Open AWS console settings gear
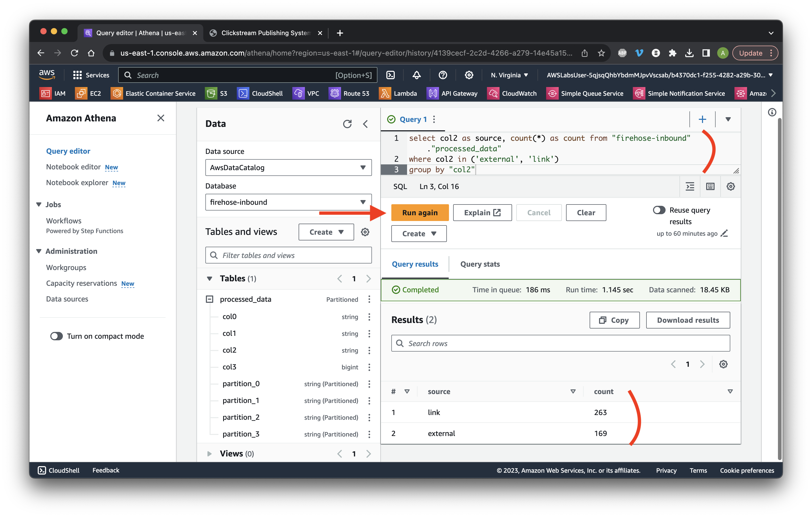This screenshot has height=517, width=812. point(469,75)
